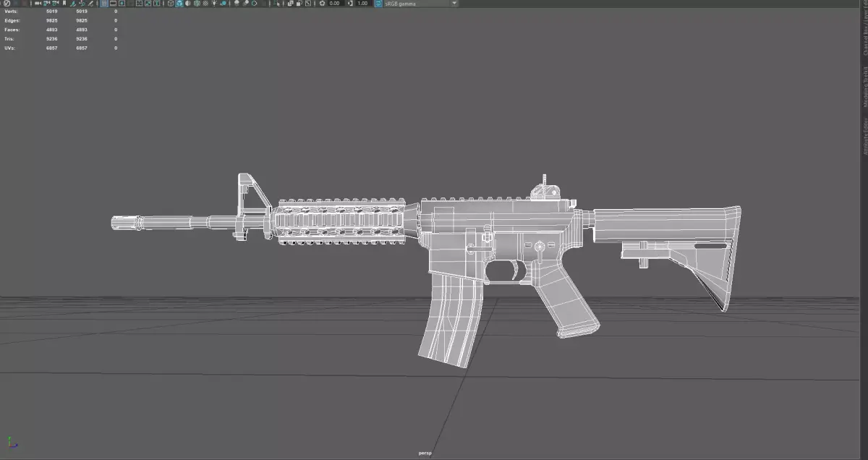The width and height of the screenshot is (868, 460).
Task: Open the Attribute Editor side tab
Action: (x=864, y=137)
